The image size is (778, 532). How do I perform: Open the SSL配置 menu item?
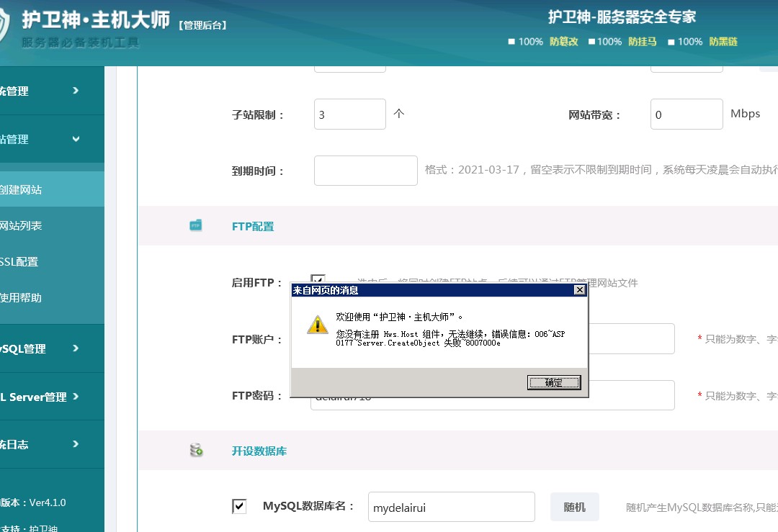coord(20,262)
